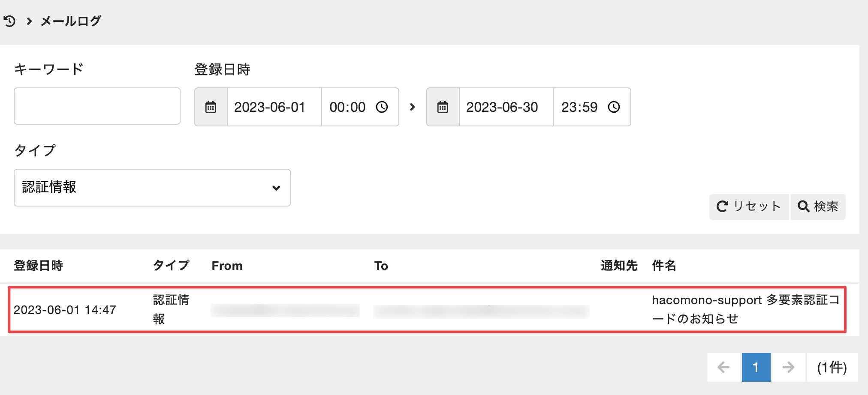Click the next page arrow
This screenshot has width=868, height=395.
pos(788,367)
